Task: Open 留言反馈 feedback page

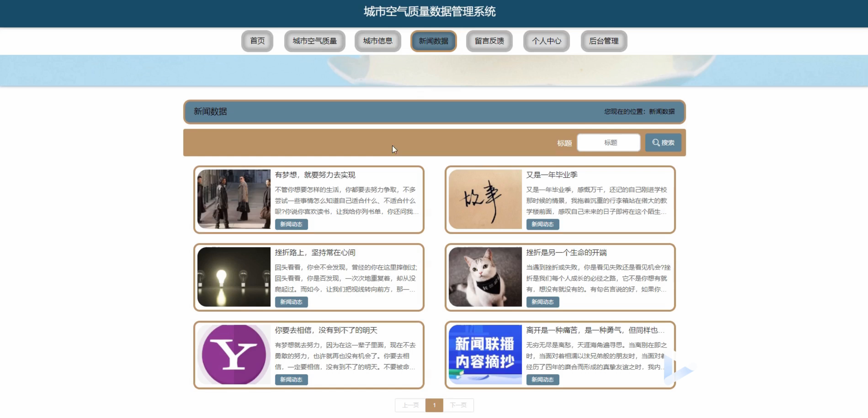Action: tap(489, 41)
